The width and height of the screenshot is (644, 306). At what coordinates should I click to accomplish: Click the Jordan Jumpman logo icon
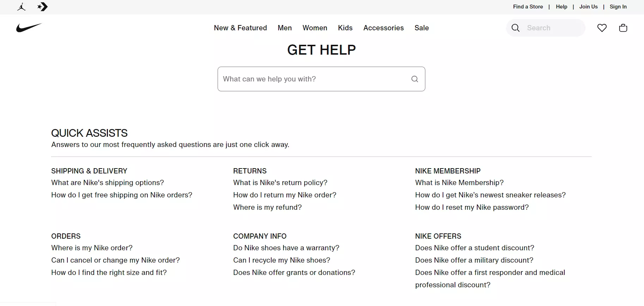[x=21, y=7]
